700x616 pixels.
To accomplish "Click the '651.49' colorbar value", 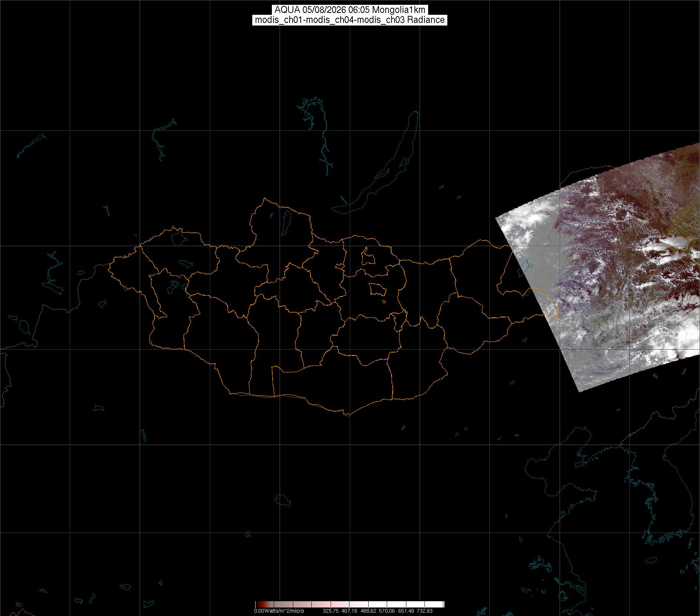I will tap(406, 611).
